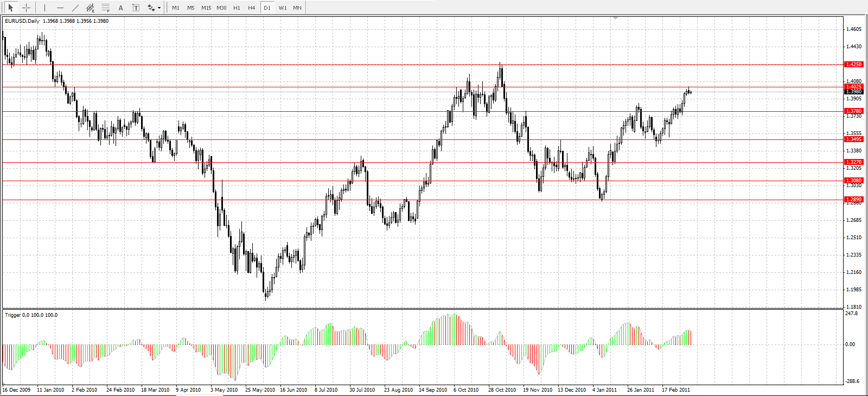
Task: Pick the Trendline drawing tool
Action: (x=75, y=8)
